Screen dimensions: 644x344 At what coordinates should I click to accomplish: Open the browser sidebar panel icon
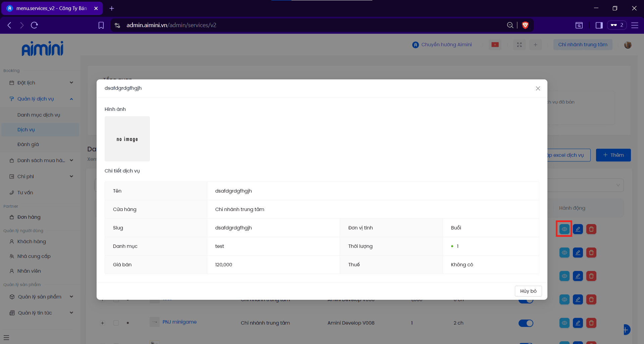point(599,25)
